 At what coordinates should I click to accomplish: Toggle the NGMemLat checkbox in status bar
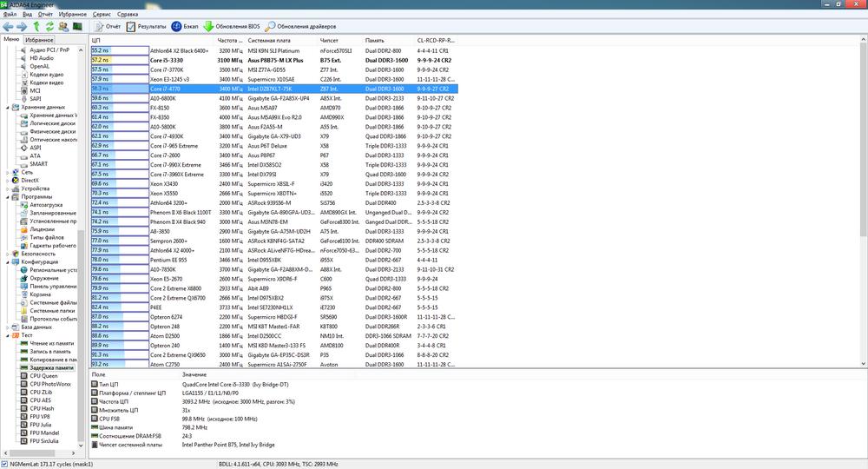(x=4, y=464)
